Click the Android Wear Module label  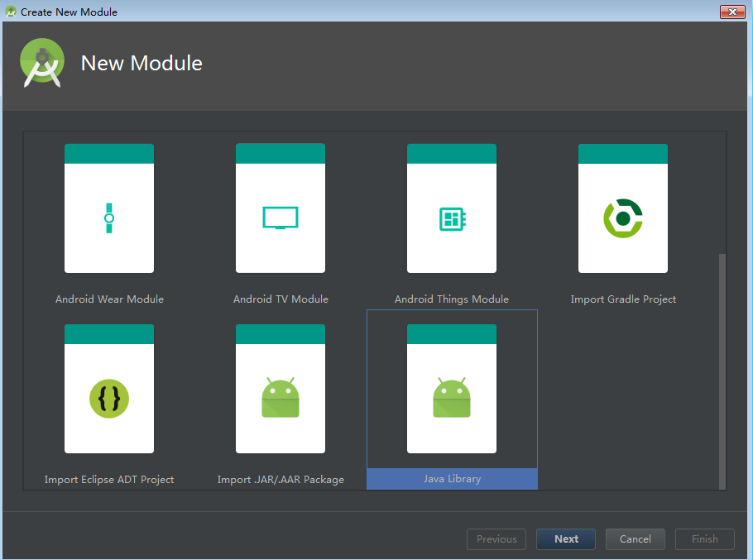click(109, 299)
